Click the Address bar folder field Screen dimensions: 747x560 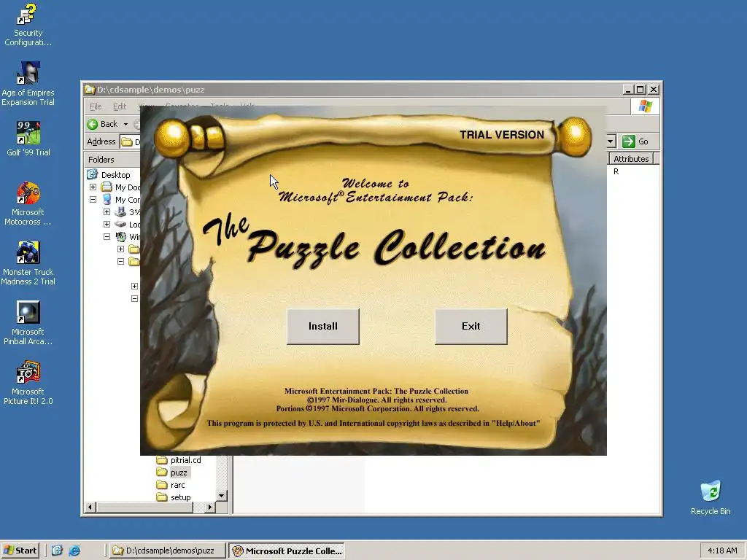[x=130, y=141]
